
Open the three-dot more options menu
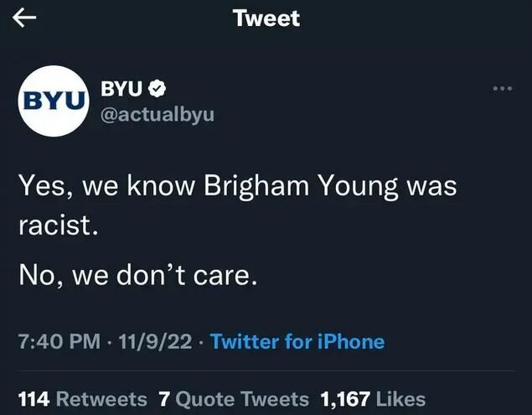point(502,89)
